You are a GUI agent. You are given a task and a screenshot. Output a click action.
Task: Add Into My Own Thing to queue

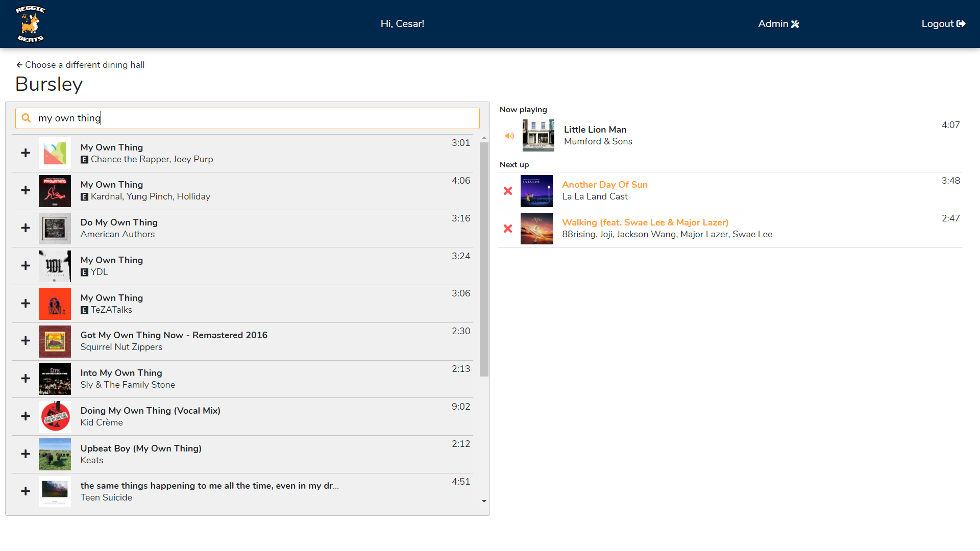[26, 379]
